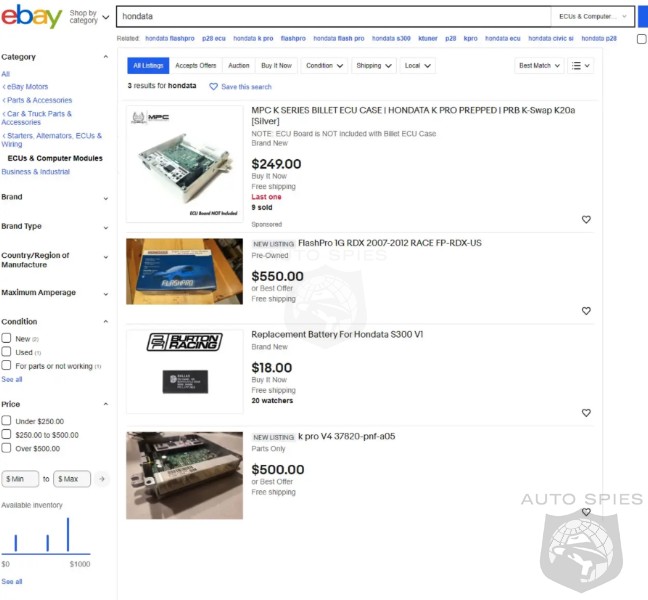This screenshot has width=648, height=600.
Task: Open FlashPro 1G RDX 2007-2012 listing title
Action: (x=390, y=243)
